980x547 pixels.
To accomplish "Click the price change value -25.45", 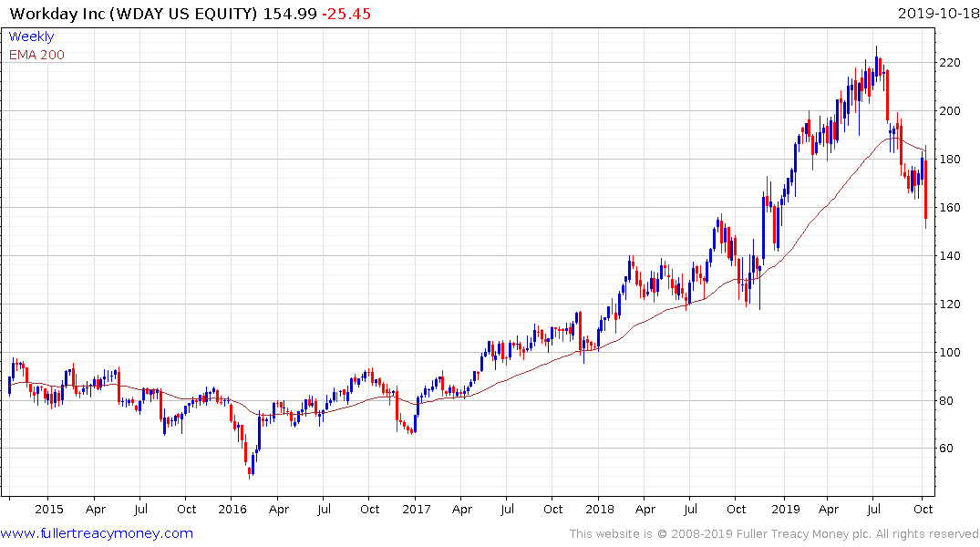I will pos(346,14).
